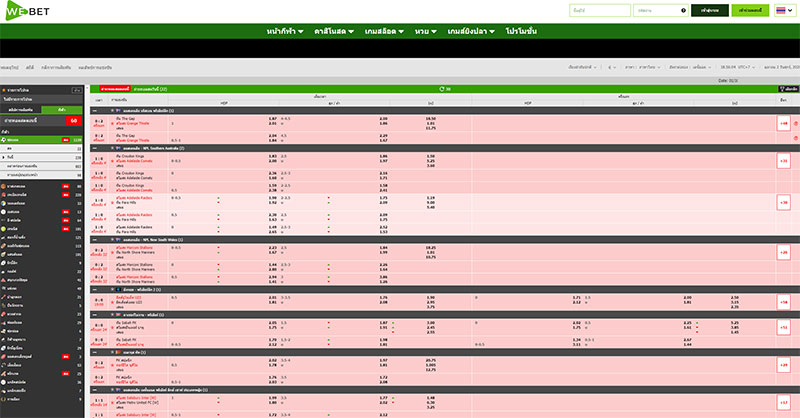Open +58 more bets for U23 match
Image resolution: width=800 pixels, height=418 pixels.
(783, 302)
